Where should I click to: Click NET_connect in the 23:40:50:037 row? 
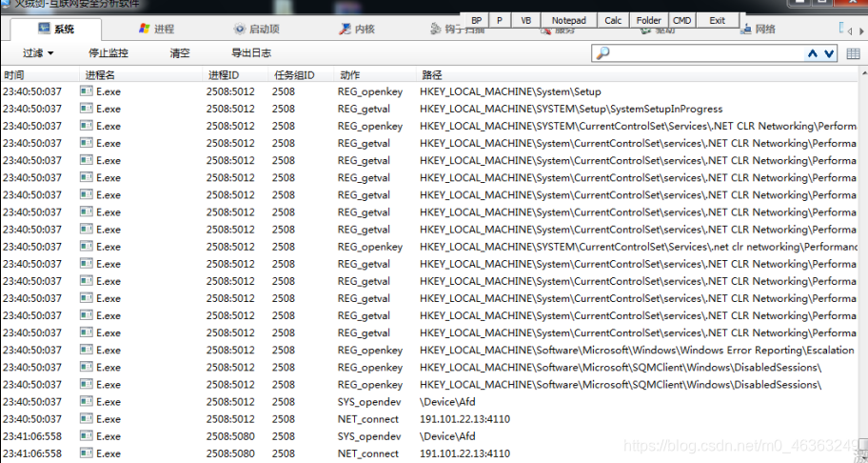coord(368,419)
